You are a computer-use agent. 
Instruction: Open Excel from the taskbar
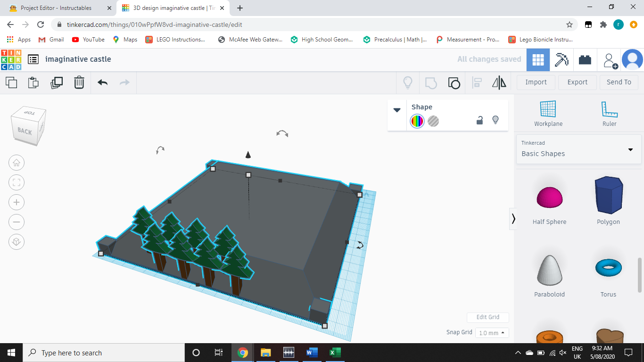tap(335, 353)
